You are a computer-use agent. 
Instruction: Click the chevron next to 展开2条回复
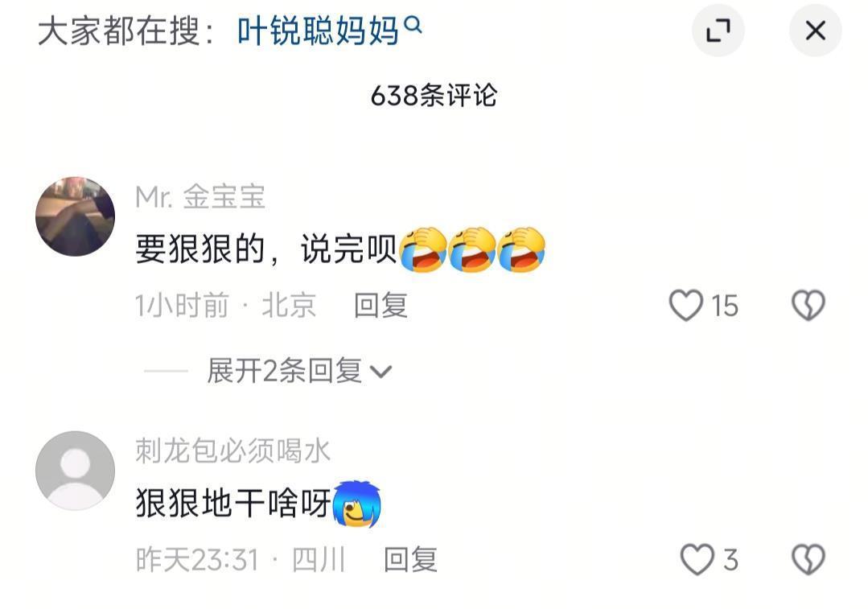click(x=381, y=372)
